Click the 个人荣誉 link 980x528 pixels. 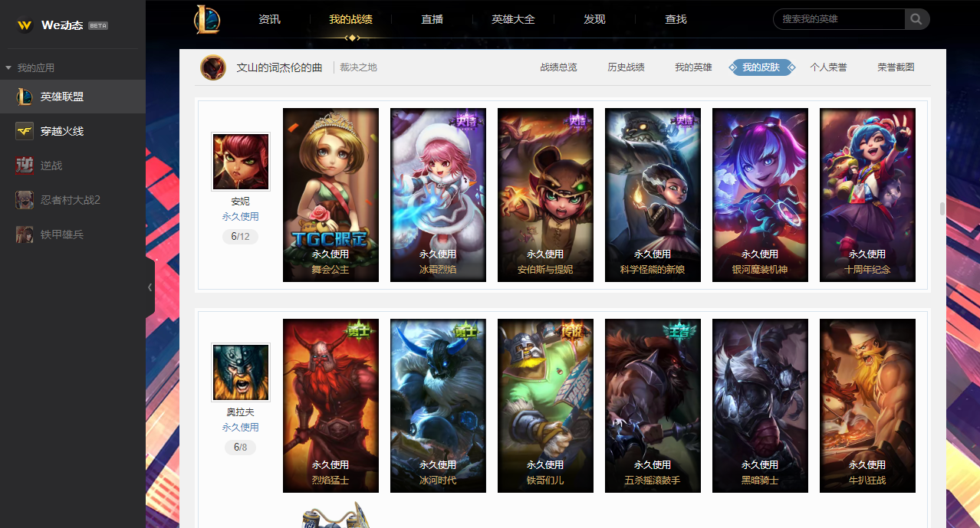[828, 67]
